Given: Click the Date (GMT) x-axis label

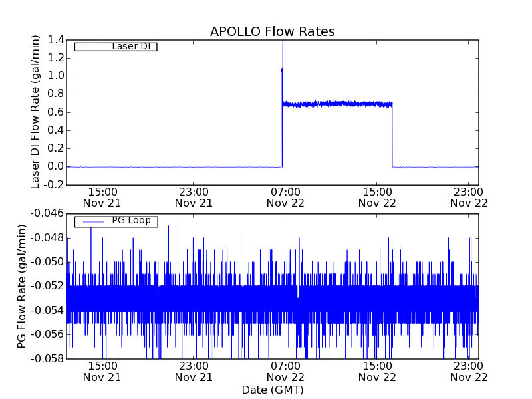Looking at the screenshot, I should (x=272, y=390).
